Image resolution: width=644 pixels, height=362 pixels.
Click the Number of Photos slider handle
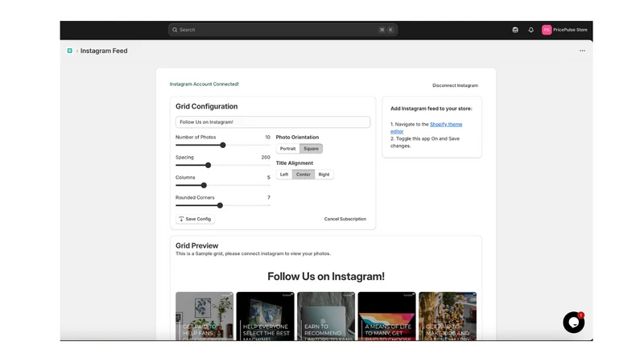click(x=223, y=145)
